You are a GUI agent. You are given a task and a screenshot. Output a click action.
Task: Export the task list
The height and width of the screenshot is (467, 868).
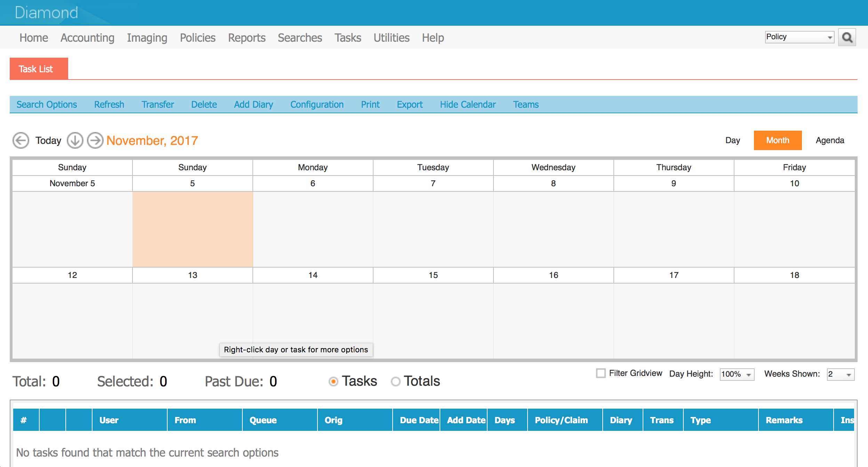pos(410,104)
